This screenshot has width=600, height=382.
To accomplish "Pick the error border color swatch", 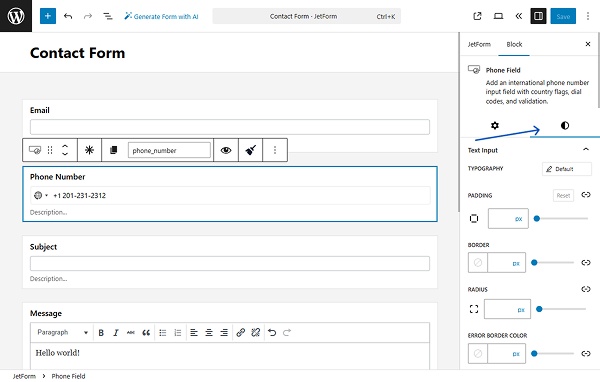I will [478, 353].
